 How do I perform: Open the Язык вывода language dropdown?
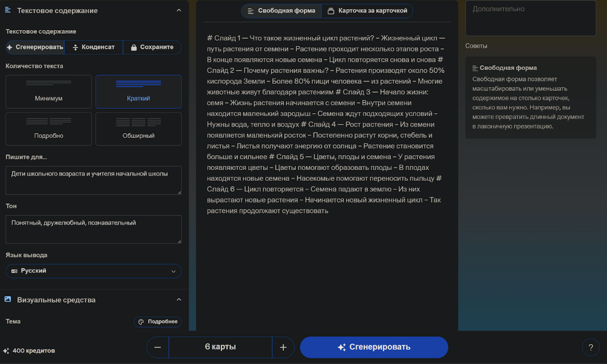coord(94,271)
